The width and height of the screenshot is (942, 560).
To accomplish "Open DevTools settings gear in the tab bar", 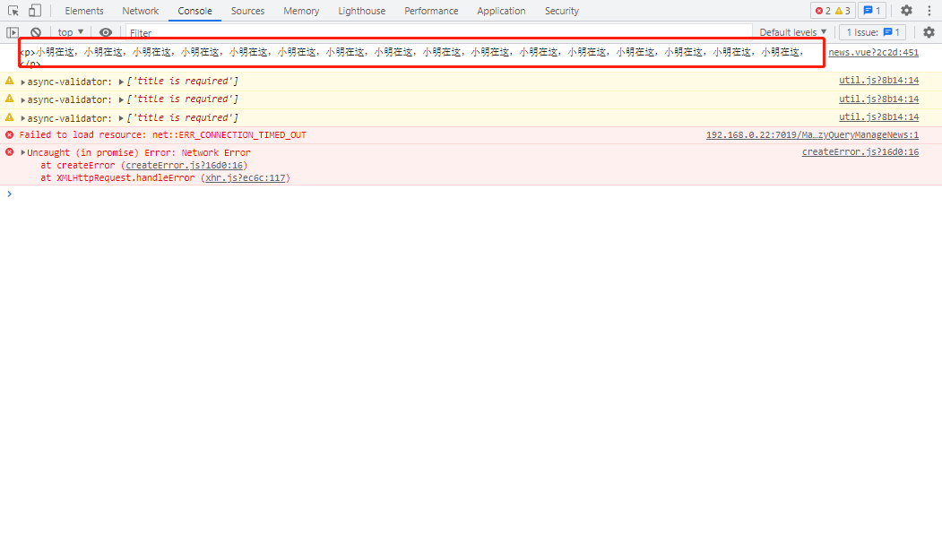I will pyautogui.click(x=906, y=11).
